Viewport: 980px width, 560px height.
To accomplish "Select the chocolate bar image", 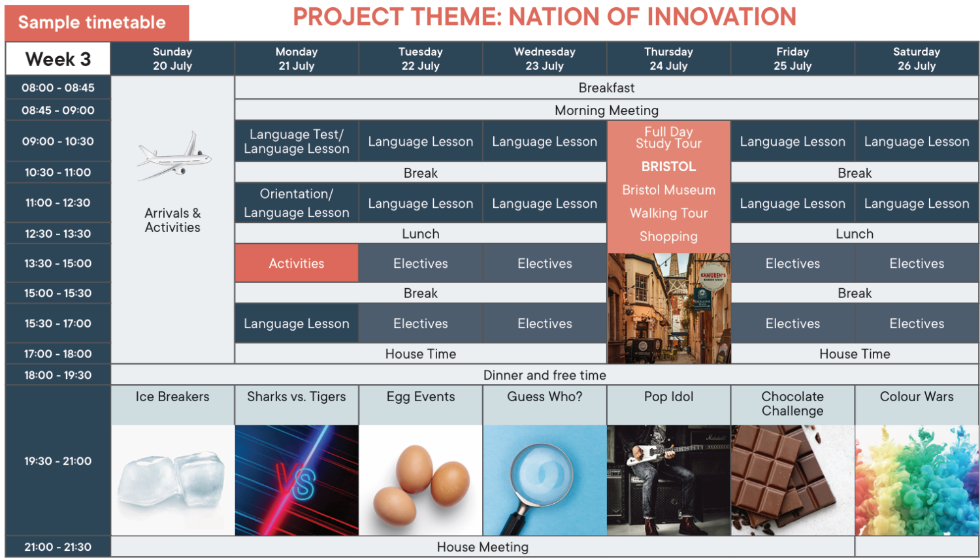I will (x=792, y=480).
